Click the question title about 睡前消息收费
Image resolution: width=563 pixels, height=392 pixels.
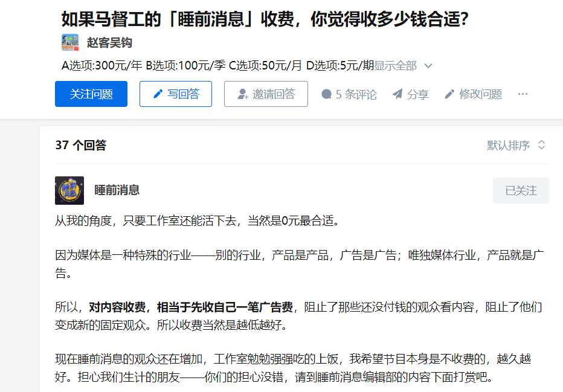[x=265, y=19]
